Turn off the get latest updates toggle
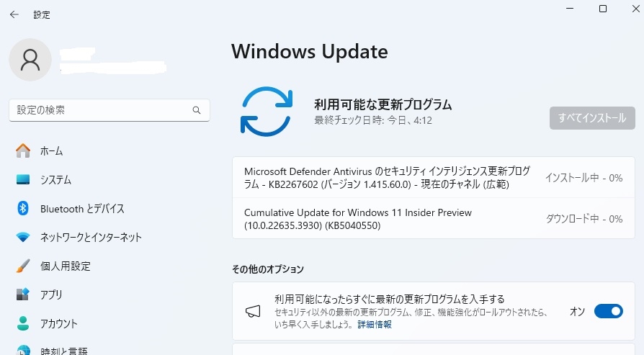The image size is (644, 355). click(608, 312)
